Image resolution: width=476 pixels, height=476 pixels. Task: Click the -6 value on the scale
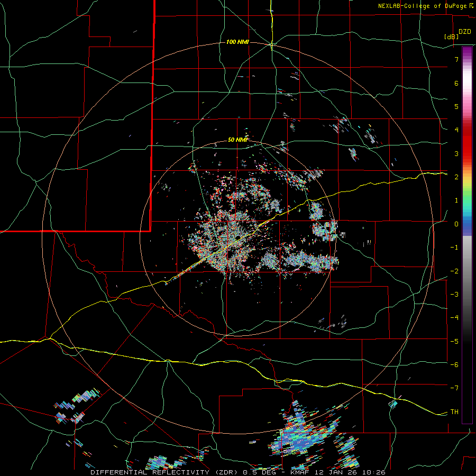point(454,364)
